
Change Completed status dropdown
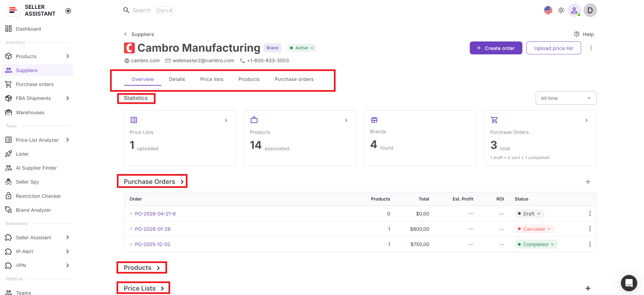536,244
